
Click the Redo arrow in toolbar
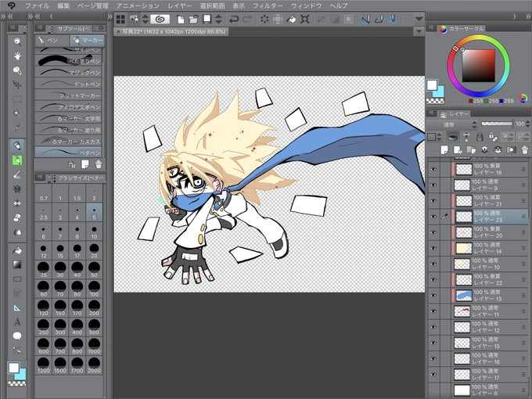tap(247, 20)
